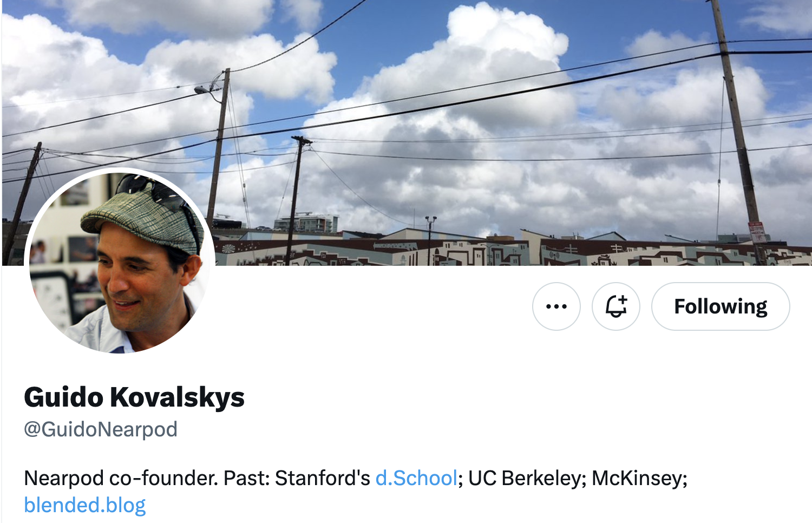
Task: Expand profile actions via ellipsis button
Action: click(x=556, y=306)
